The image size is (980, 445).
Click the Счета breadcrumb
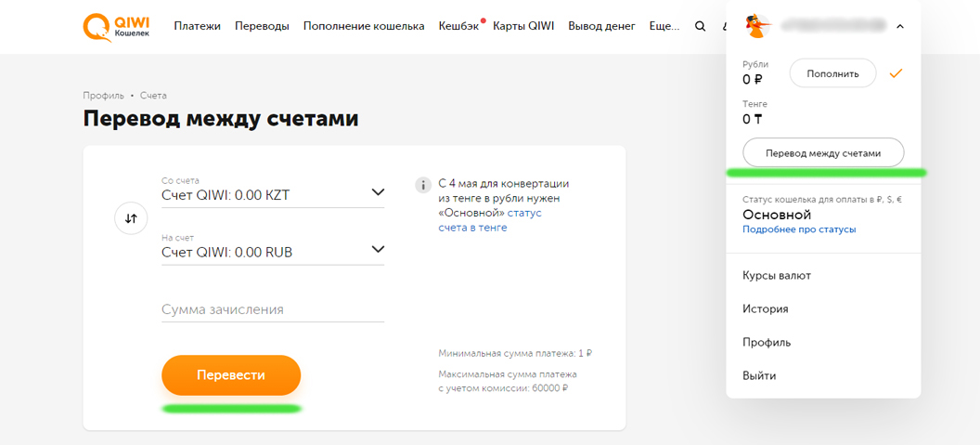153,95
